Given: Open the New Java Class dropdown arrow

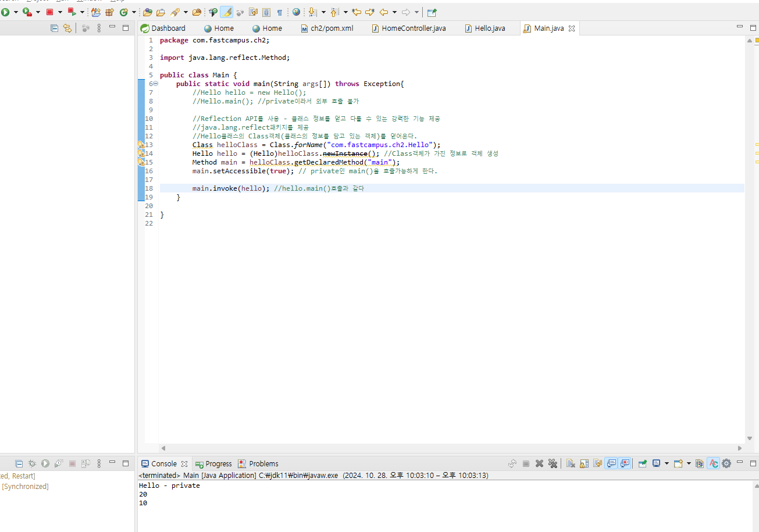Looking at the screenshot, I should pyautogui.click(x=134, y=12).
